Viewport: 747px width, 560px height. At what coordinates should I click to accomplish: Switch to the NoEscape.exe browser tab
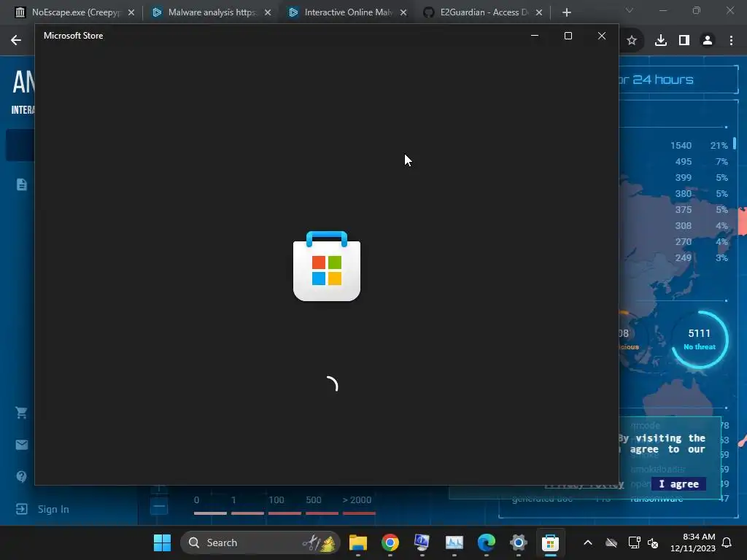74,12
